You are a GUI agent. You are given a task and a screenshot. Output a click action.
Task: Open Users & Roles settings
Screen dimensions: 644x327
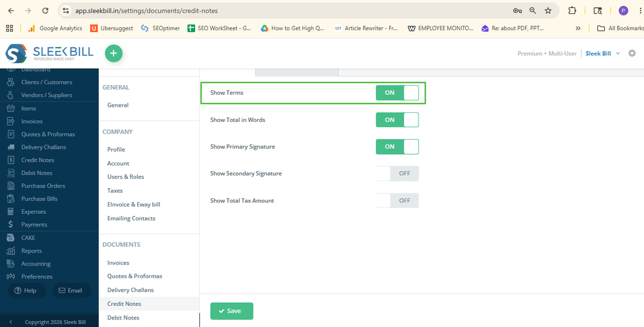click(x=126, y=177)
